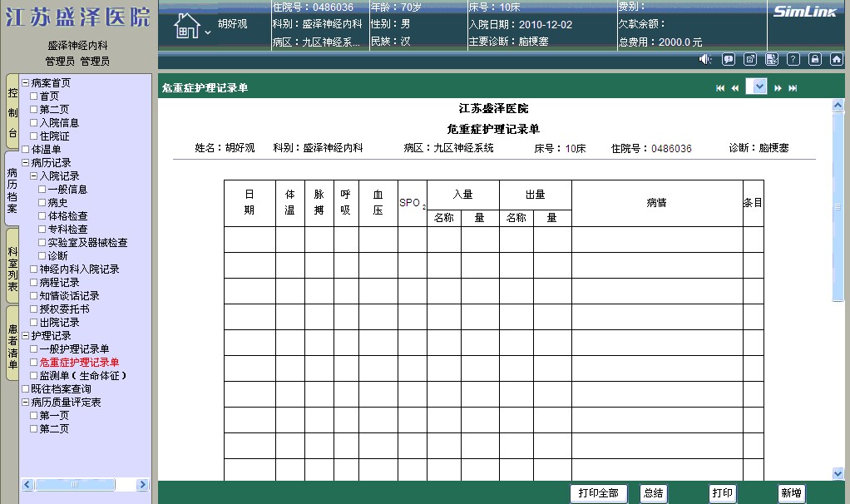Viewport: 850px width, 504px height.
Task: Click the 新增 button
Action: tap(792, 493)
